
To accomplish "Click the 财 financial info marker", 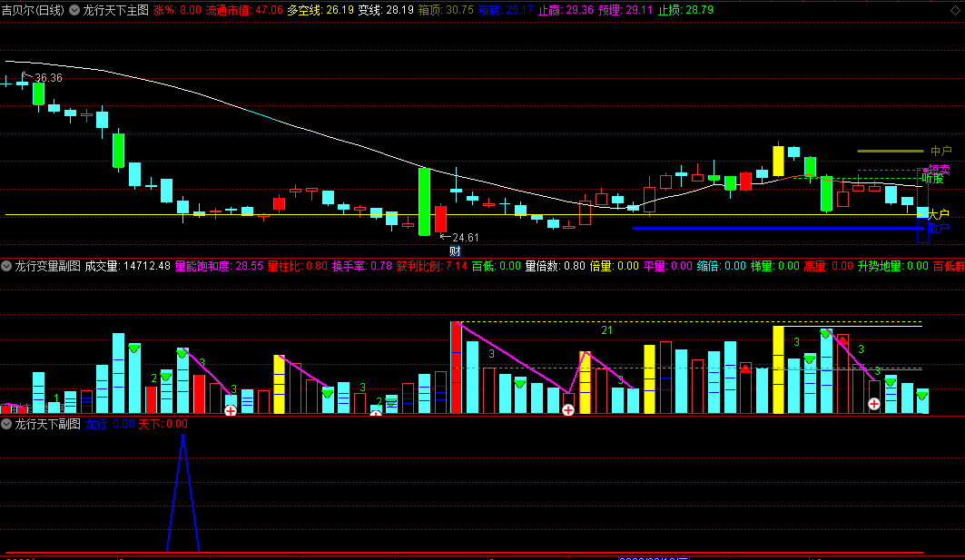I will [x=455, y=251].
